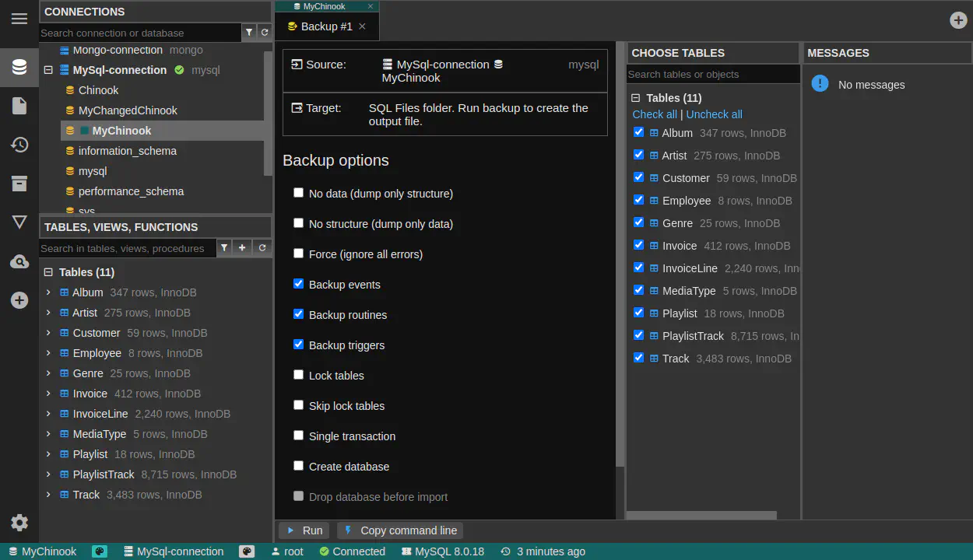Screen dimensions: 973x560
Task: Uncheck the Genre table for backup
Action: click(x=639, y=222)
